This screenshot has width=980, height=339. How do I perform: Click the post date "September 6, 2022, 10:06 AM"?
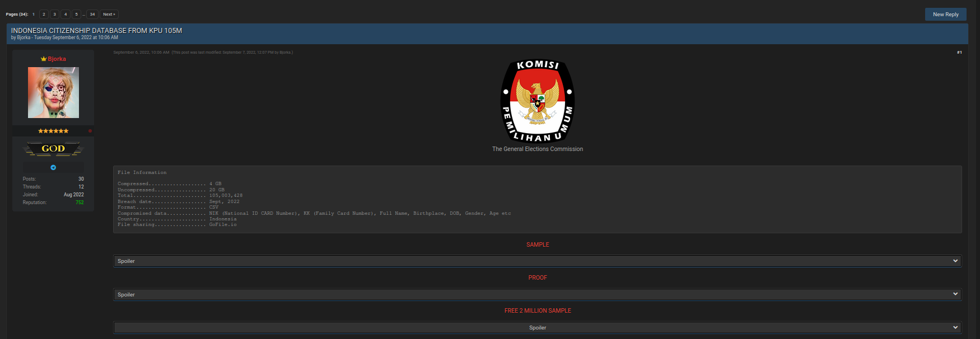pos(141,53)
